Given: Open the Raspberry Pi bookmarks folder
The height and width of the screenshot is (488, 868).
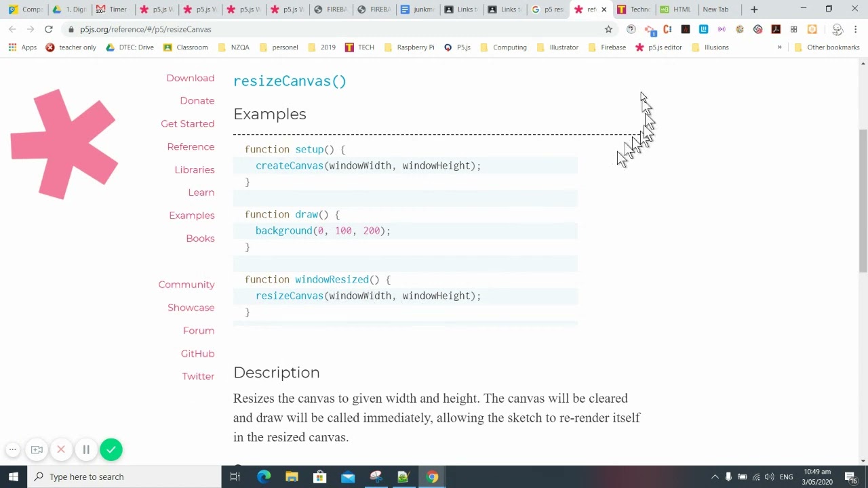Looking at the screenshot, I should coord(409,47).
